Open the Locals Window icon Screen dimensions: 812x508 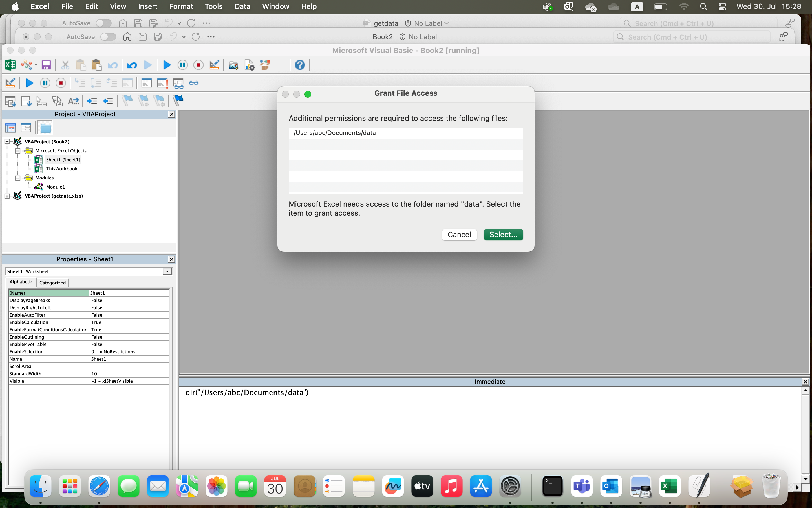(146, 83)
